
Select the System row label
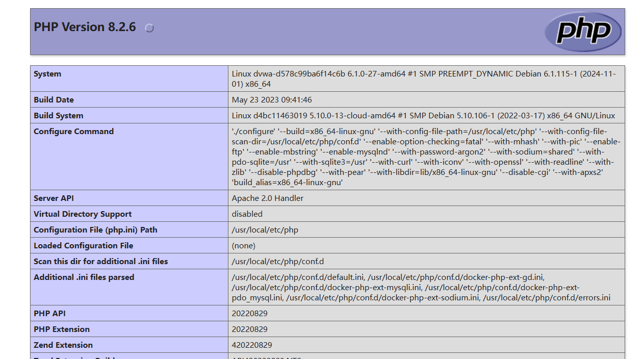coord(47,74)
